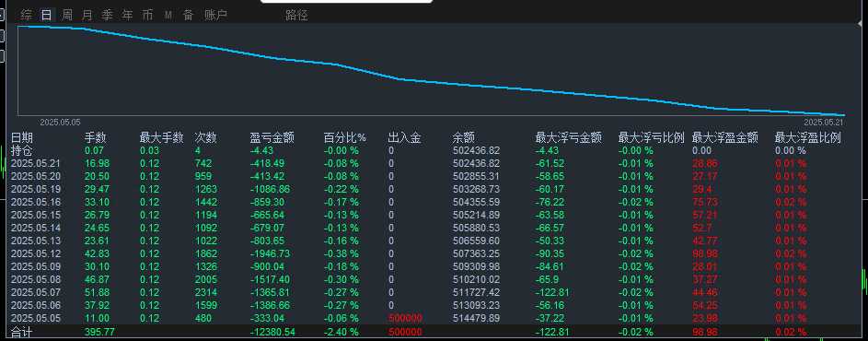Click the equity curve start at 2025.05.05
The width and height of the screenshot is (868, 341).
click(22, 26)
